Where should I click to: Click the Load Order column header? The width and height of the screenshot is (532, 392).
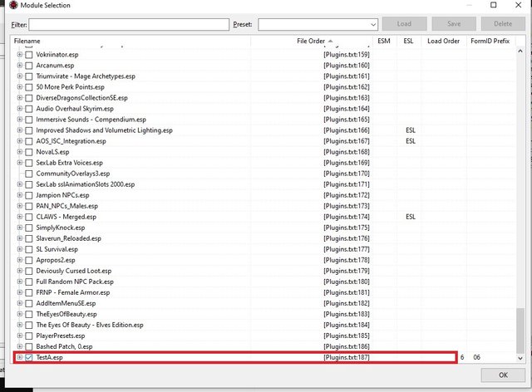(443, 41)
